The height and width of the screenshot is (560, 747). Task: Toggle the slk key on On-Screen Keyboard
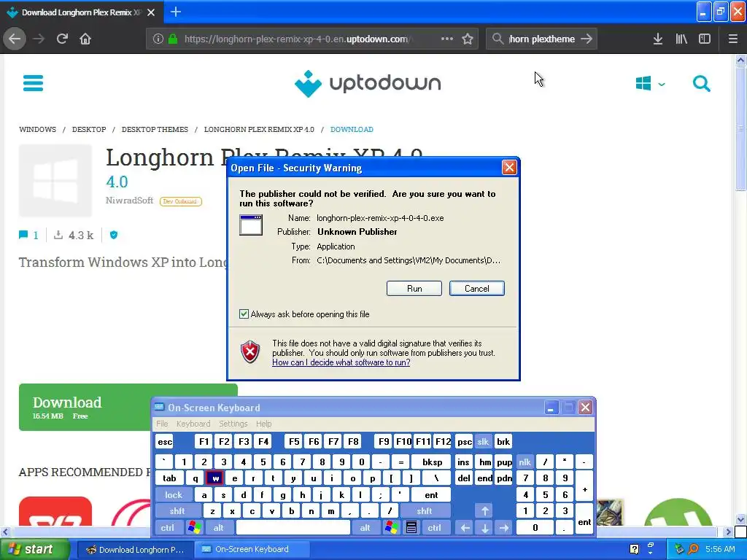pyautogui.click(x=483, y=441)
